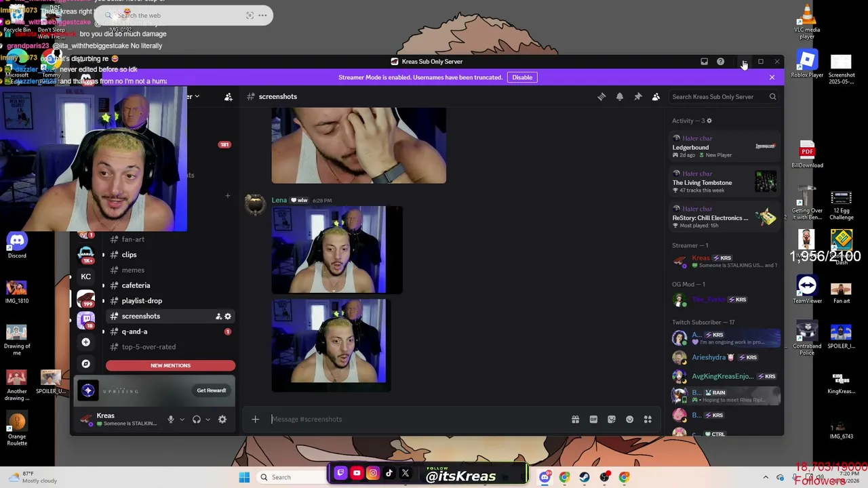The width and height of the screenshot is (868, 488).
Task: Open VLC media player desktop icon
Action: pyautogui.click(x=807, y=22)
